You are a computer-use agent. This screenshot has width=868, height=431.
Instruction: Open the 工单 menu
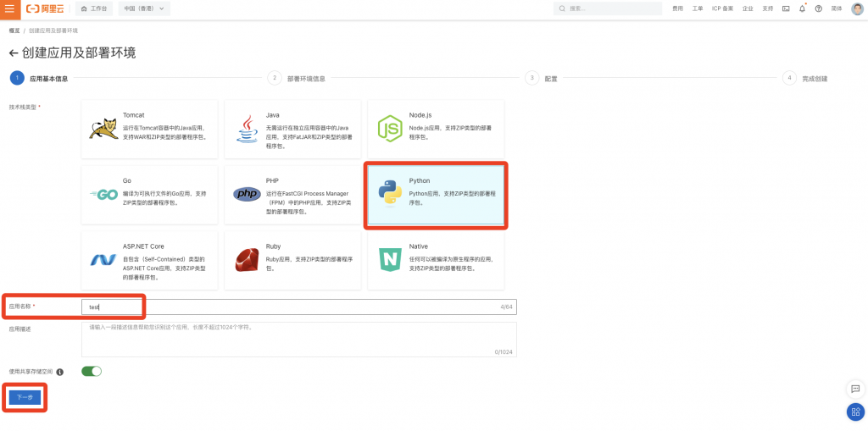[698, 8]
